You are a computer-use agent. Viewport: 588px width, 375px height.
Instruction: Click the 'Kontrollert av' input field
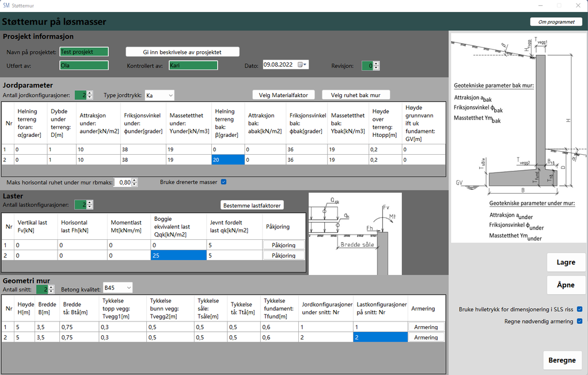193,66
